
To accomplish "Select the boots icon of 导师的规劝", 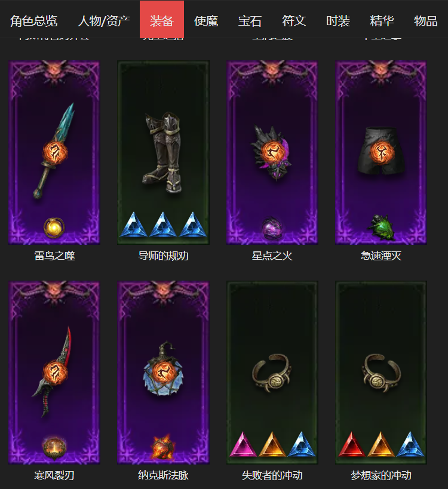I will [x=163, y=152].
